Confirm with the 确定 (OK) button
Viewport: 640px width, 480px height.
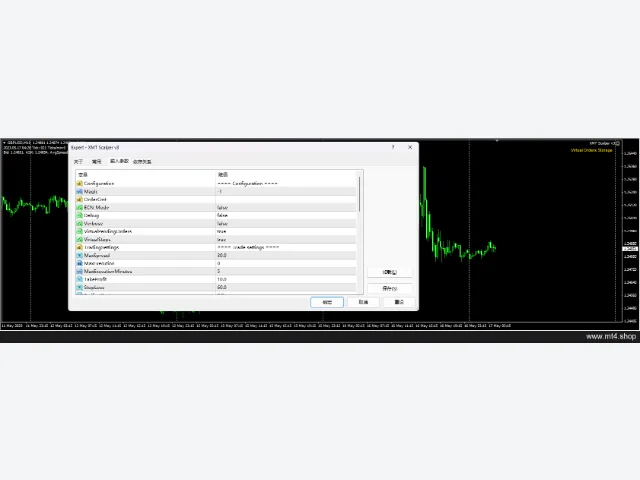(x=327, y=302)
